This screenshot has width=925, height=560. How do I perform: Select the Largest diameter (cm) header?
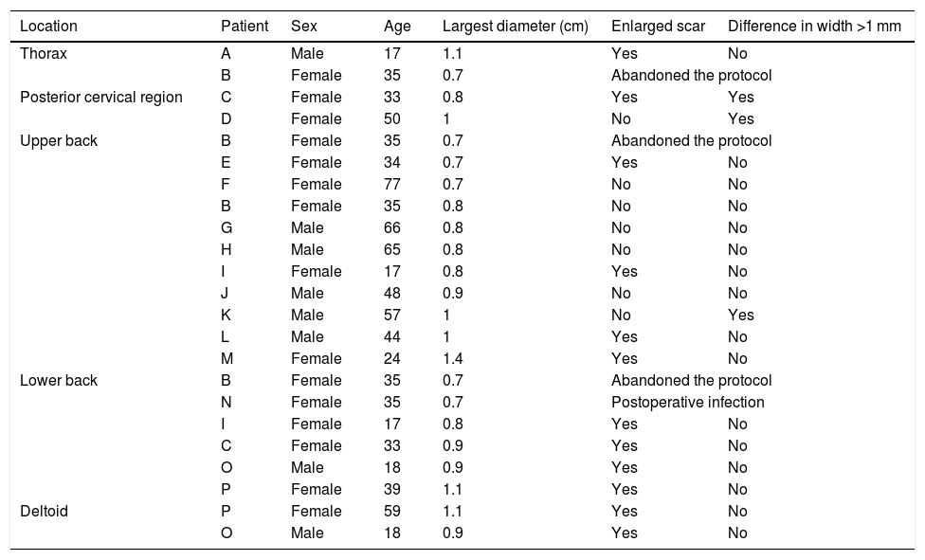click(x=516, y=27)
